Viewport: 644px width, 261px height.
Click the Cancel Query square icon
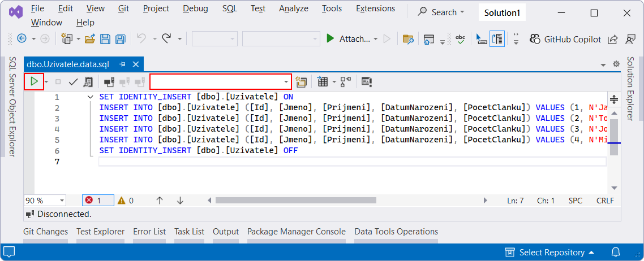(x=58, y=82)
